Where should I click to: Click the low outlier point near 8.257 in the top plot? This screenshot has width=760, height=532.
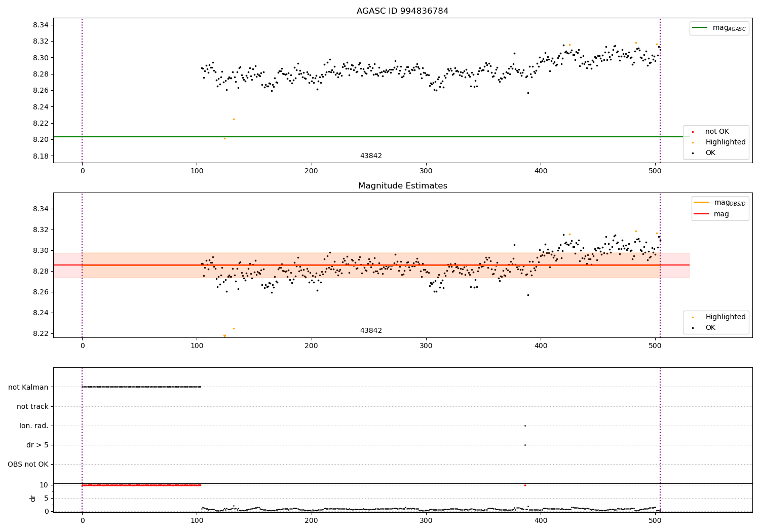pos(528,93)
